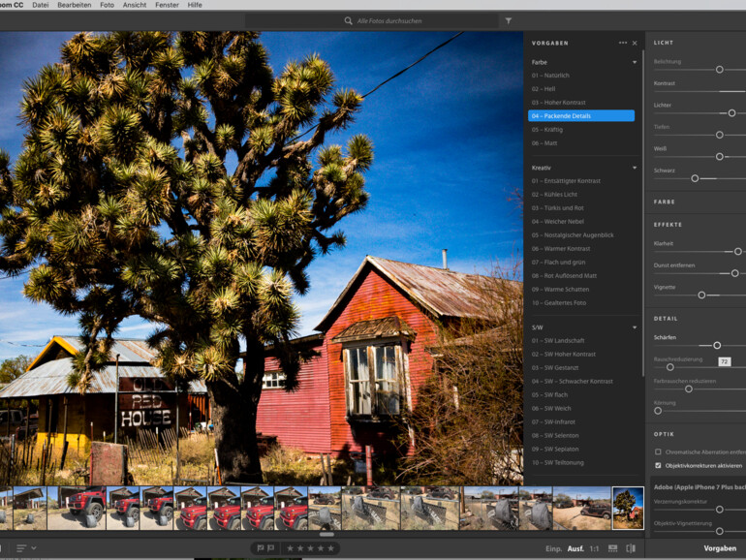
Task: Zoom to 1:1 view
Action: tap(594, 548)
